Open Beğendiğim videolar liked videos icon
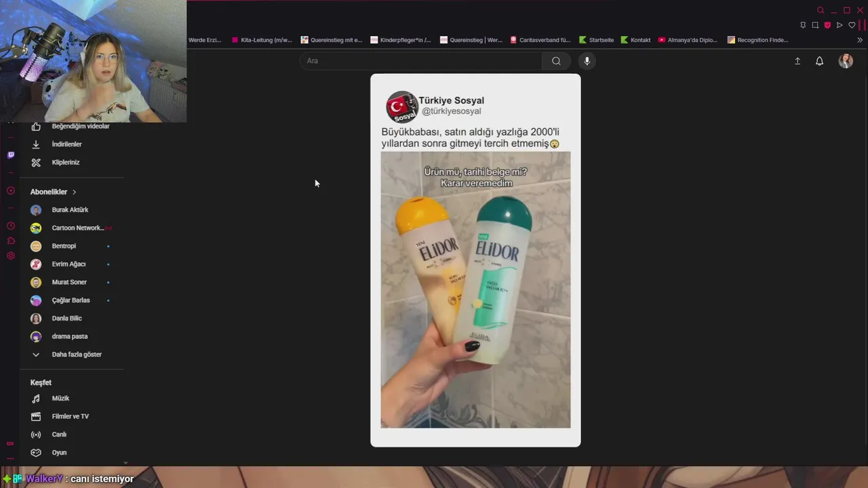 (x=36, y=126)
